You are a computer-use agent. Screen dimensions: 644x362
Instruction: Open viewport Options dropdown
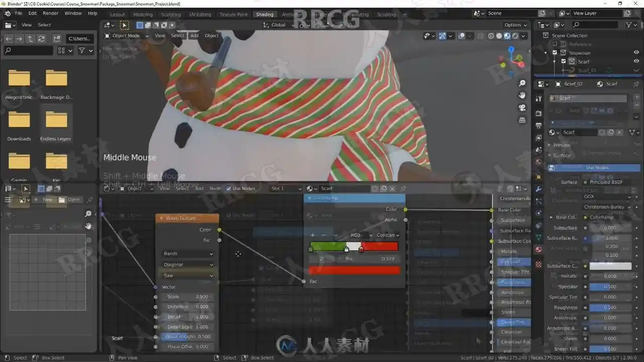tap(516, 25)
